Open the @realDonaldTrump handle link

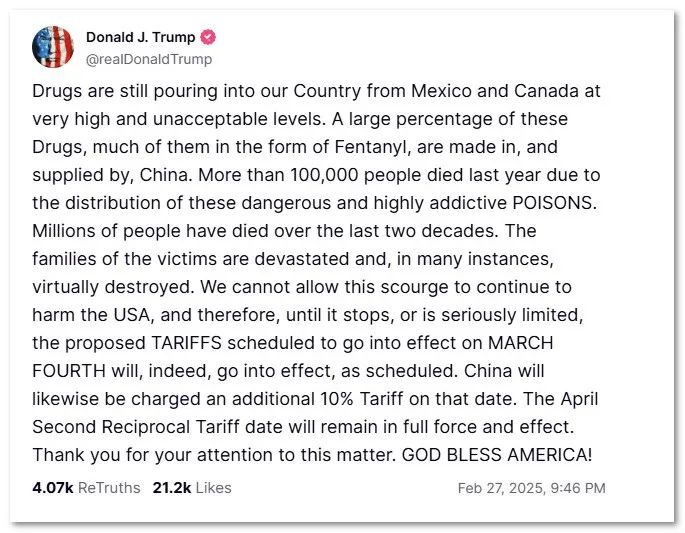[149, 59]
